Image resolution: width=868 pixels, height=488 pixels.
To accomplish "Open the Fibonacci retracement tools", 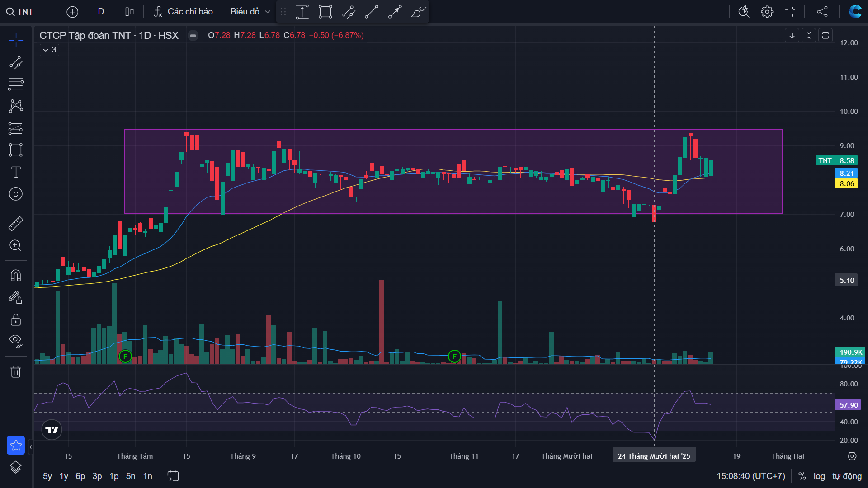I will [16, 84].
